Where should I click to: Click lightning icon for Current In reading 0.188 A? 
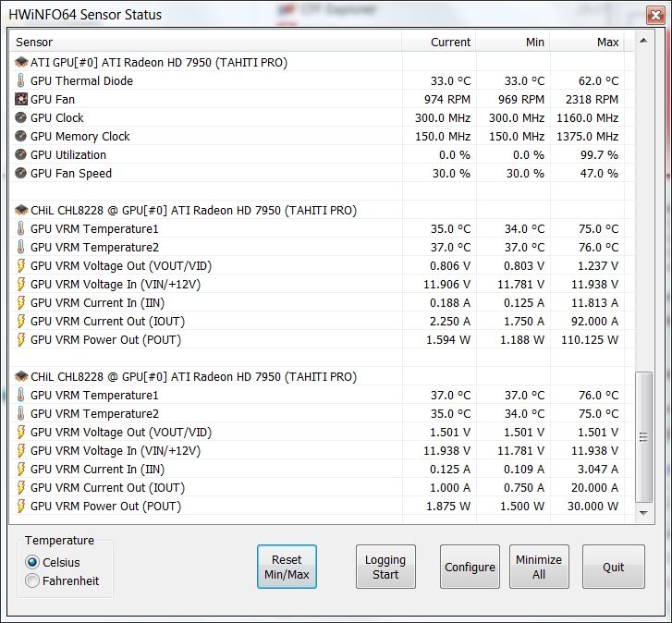point(20,302)
